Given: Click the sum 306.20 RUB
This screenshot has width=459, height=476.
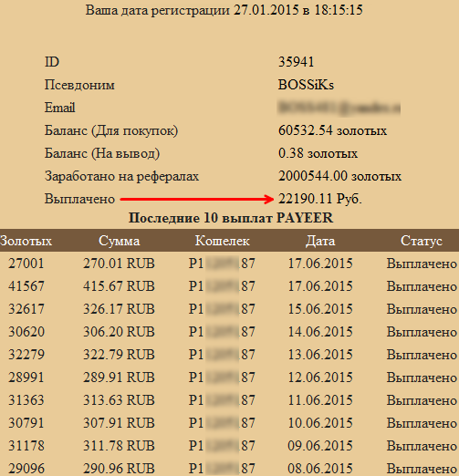Looking at the screenshot, I should click(x=119, y=332).
